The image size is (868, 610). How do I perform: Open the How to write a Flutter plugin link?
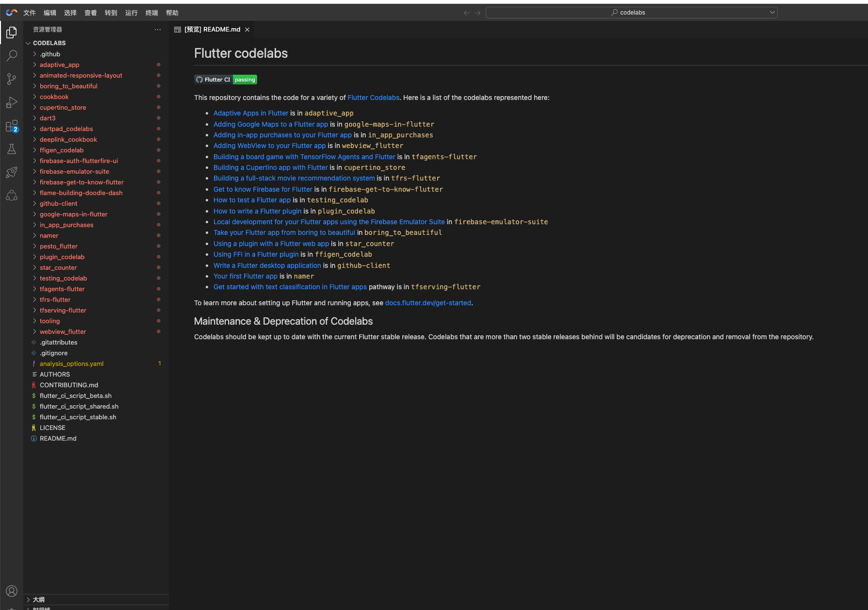(257, 211)
